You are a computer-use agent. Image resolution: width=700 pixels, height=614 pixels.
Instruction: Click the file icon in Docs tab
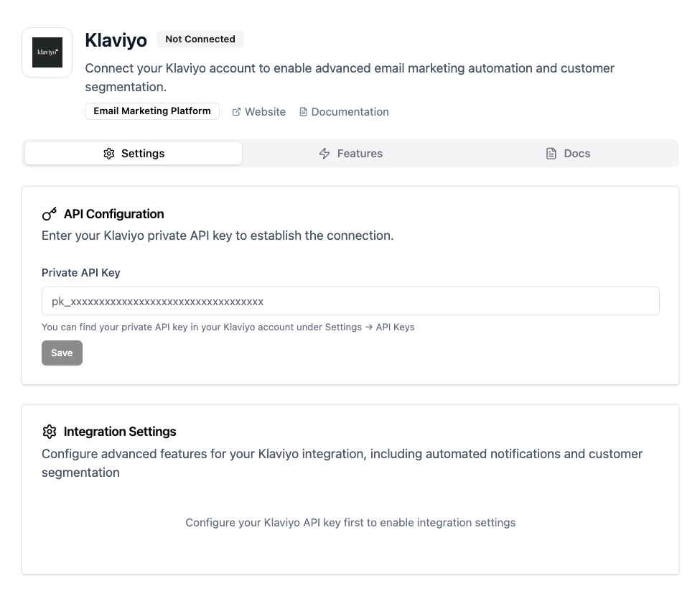tap(551, 154)
